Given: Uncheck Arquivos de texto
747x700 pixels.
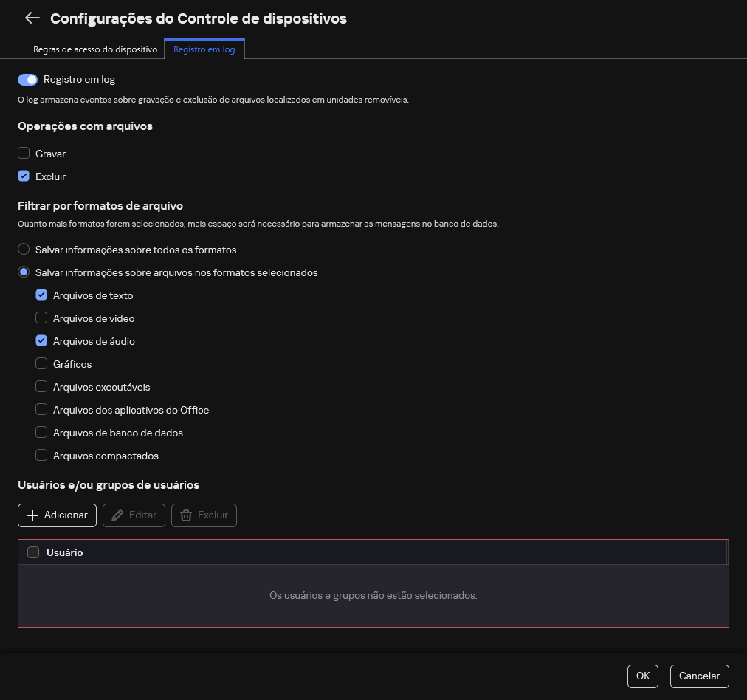Looking at the screenshot, I should (41, 295).
